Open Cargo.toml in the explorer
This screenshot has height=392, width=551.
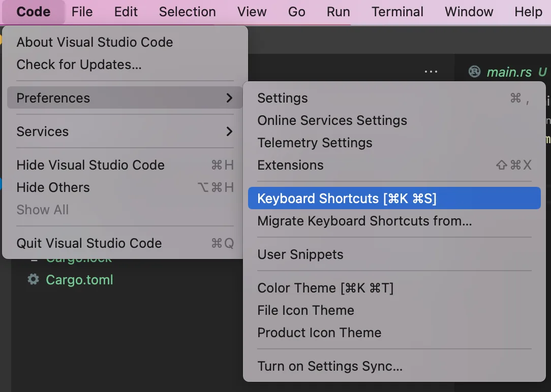[x=79, y=280]
